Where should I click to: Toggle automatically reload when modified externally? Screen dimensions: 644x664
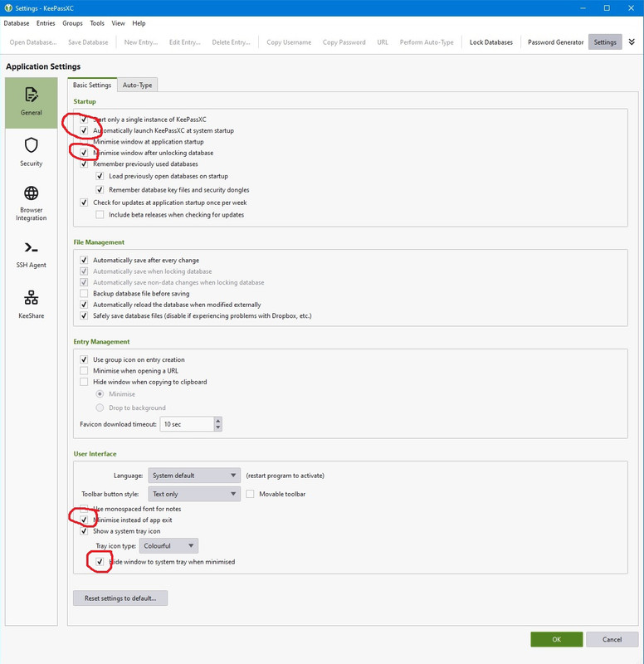84,305
